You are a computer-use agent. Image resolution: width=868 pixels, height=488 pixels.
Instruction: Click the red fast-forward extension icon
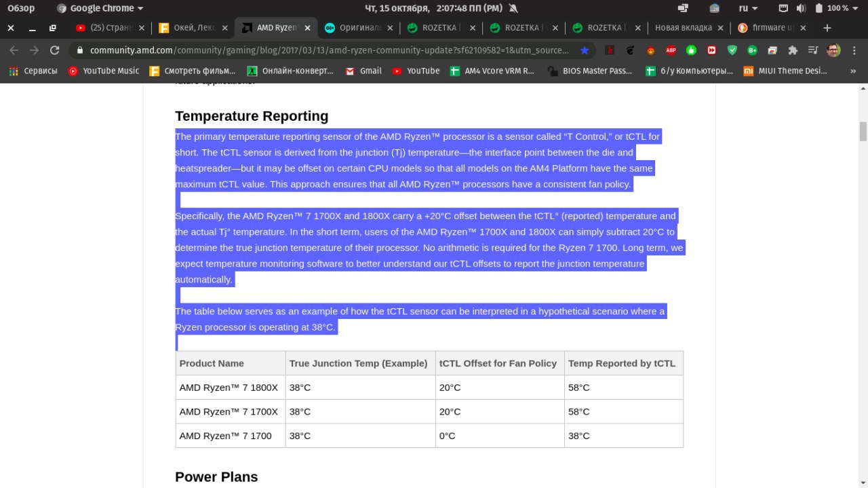pos(711,50)
